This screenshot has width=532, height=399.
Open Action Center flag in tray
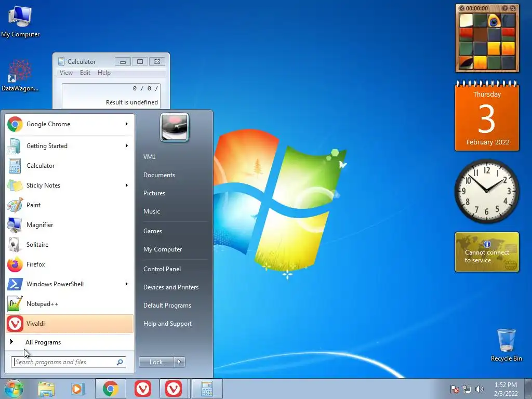(x=454, y=389)
